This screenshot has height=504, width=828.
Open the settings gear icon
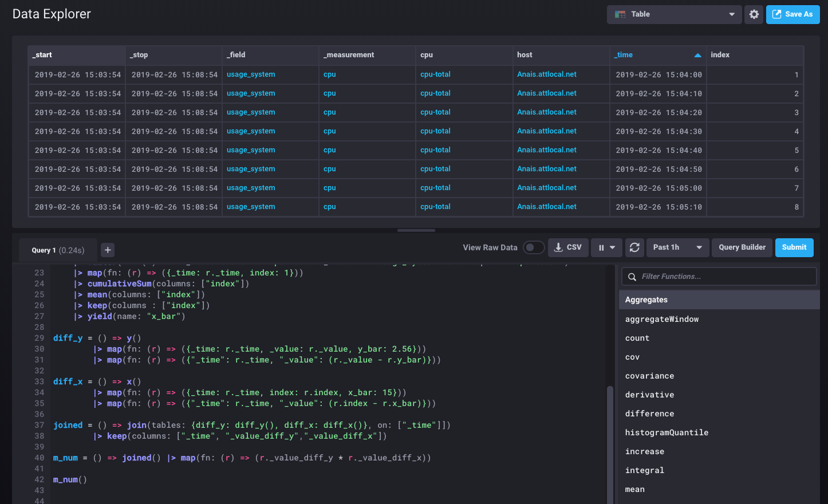(754, 14)
